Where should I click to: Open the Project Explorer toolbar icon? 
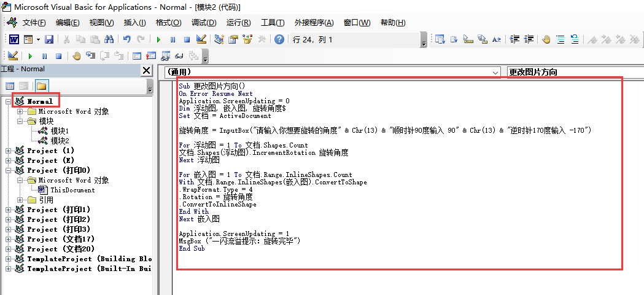pyautogui.click(x=219, y=39)
